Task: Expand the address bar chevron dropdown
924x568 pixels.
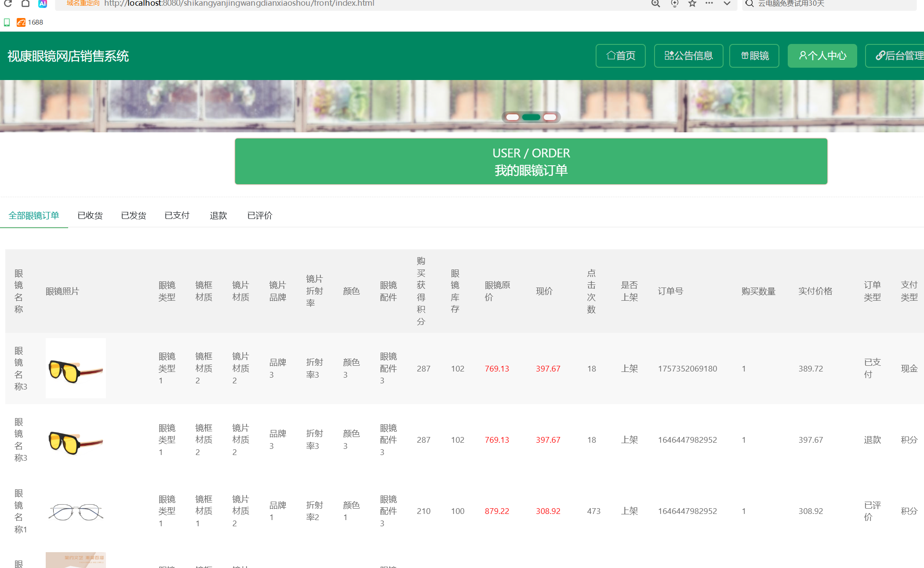Action: tap(727, 4)
